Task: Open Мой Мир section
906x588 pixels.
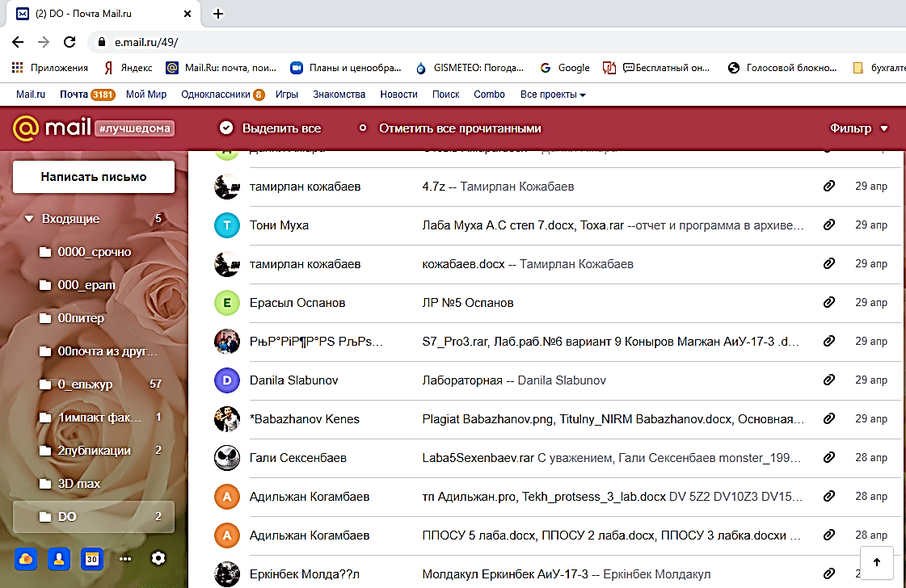Action: pyautogui.click(x=146, y=94)
